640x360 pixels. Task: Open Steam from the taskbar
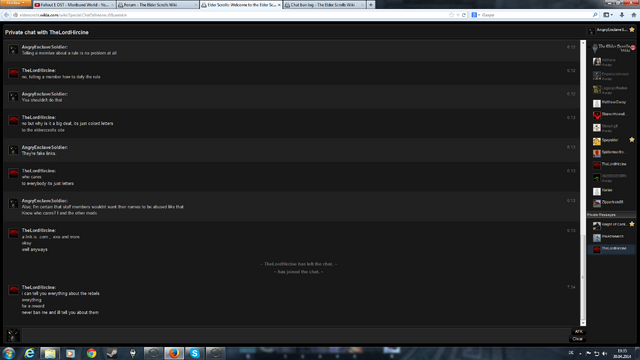112,353
